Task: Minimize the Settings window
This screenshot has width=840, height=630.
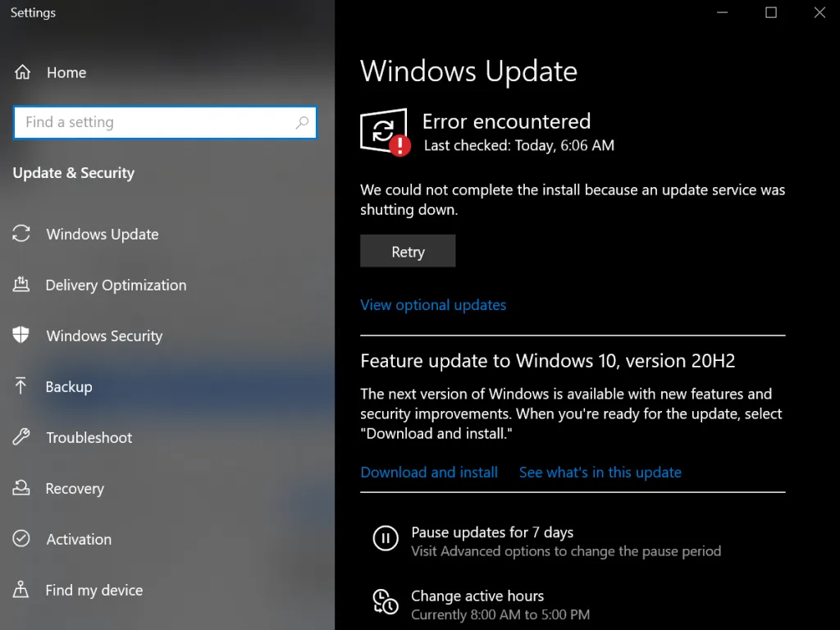Action: click(722, 12)
